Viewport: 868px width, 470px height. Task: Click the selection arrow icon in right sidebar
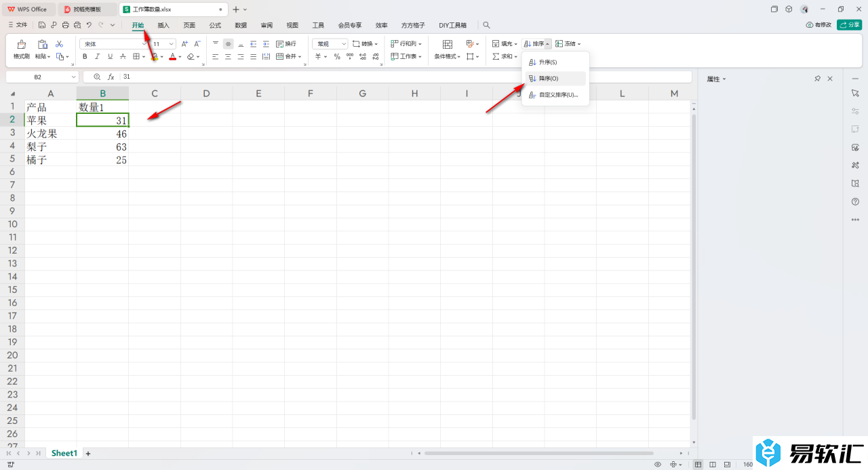click(855, 92)
